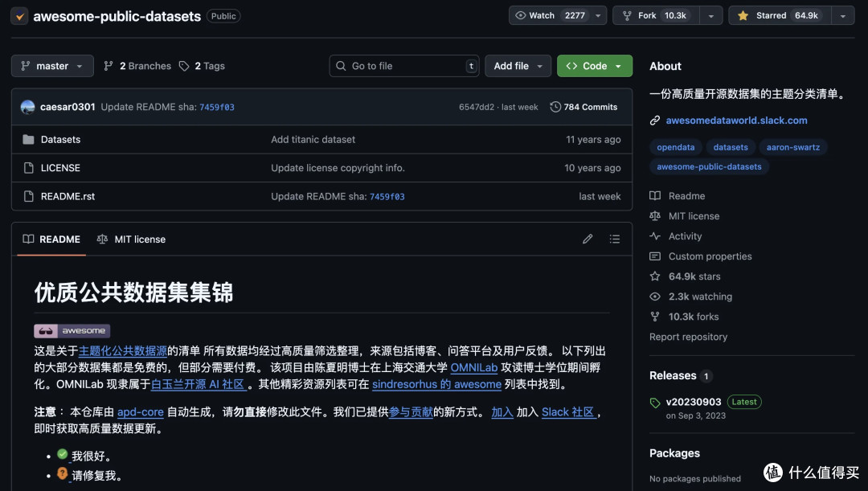Click the Fork button

coord(656,15)
